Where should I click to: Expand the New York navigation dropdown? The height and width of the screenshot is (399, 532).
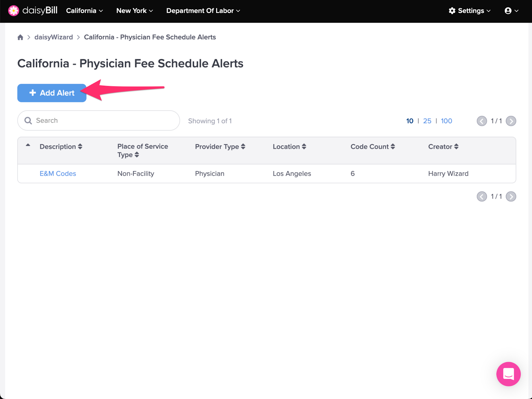135,11
